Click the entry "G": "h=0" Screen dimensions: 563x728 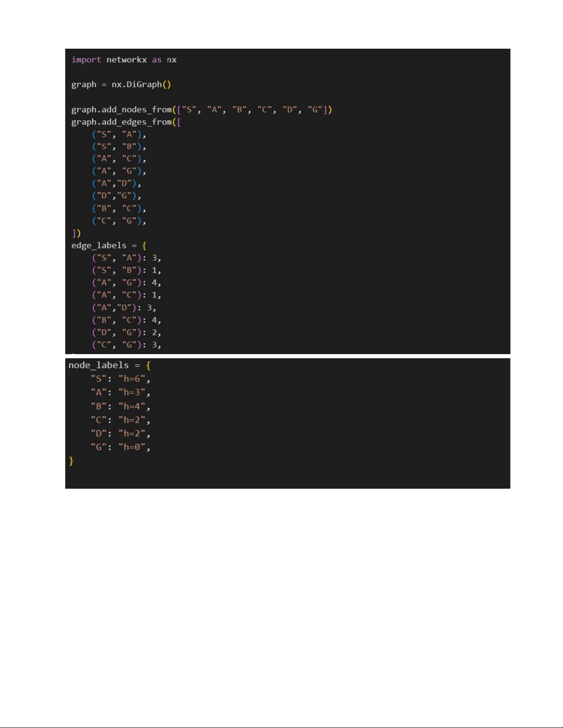(x=120, y=447)
